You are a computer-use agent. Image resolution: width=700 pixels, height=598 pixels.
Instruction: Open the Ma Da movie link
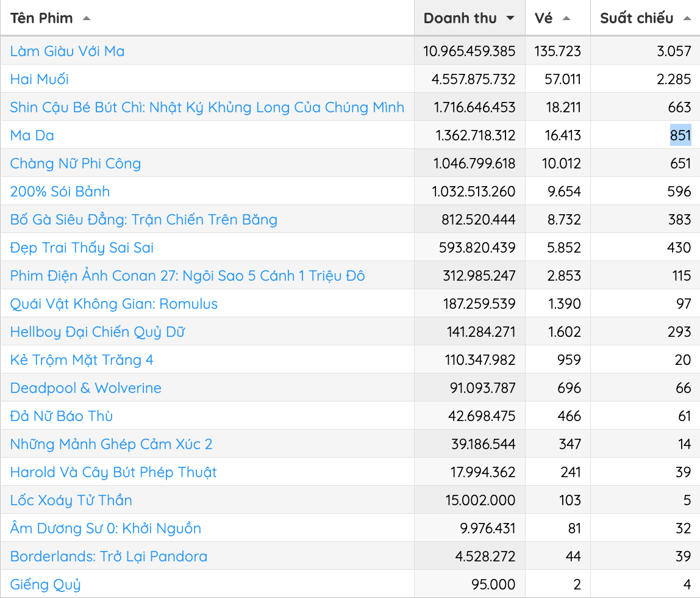(x=32, y=135)
